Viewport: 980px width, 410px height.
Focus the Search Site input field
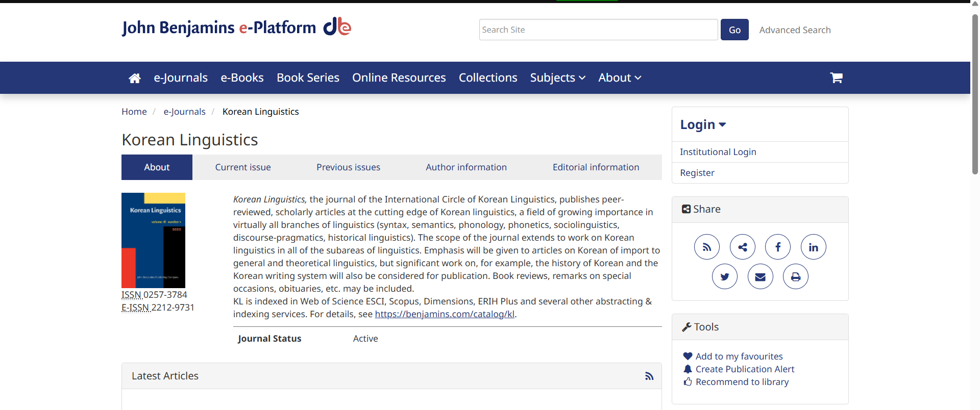click(x=598, y=30)
